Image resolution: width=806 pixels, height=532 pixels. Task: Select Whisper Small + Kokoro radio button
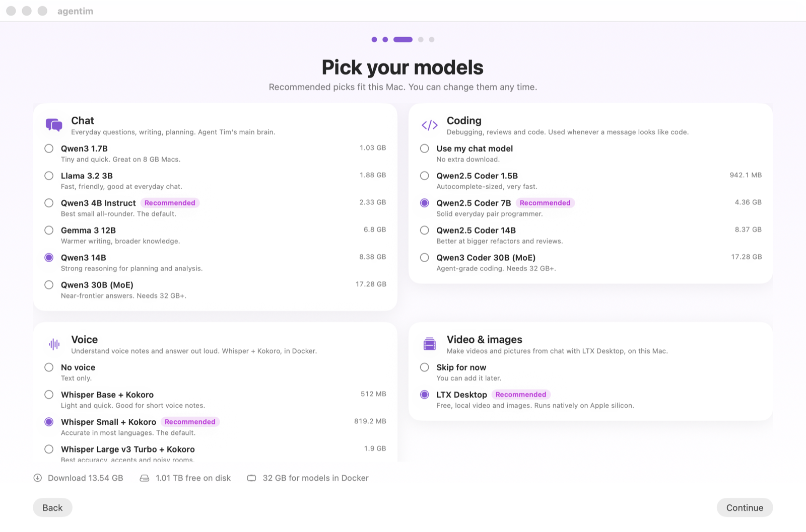49,422
